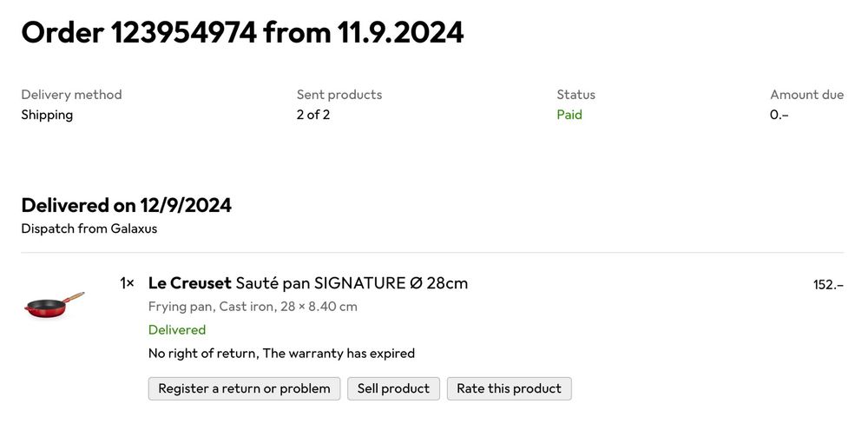This screenshot has height=437, width=868.
Task: Click Rate this product button
Action: (510, 389)
